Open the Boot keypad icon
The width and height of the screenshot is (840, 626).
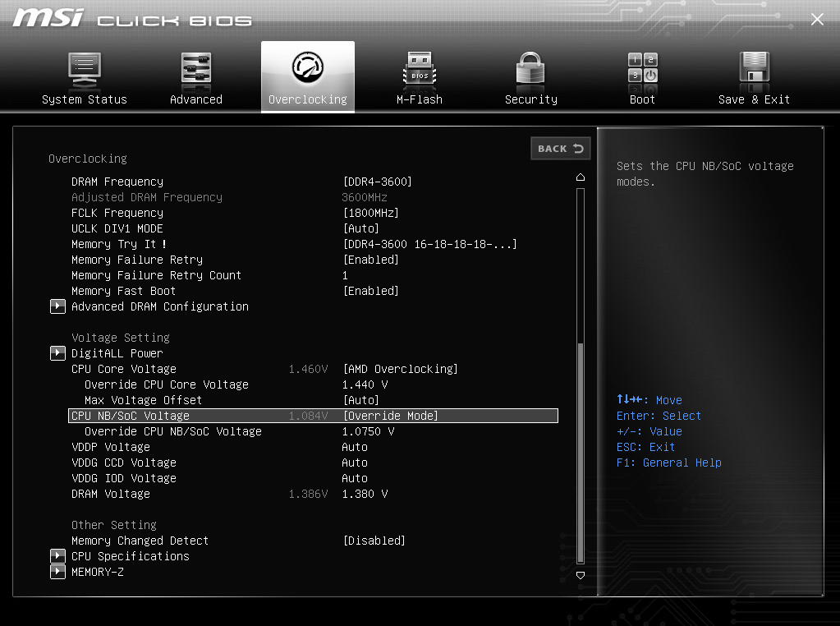(642, 68)
